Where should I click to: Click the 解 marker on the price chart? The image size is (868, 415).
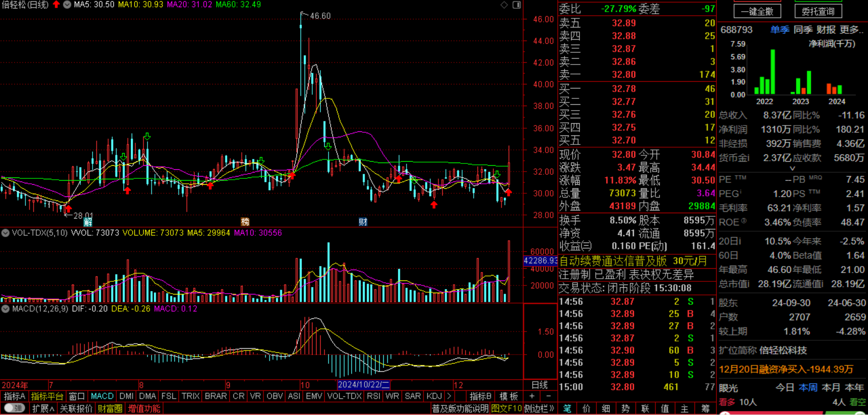pyautogui.click(x=88, y=222)
